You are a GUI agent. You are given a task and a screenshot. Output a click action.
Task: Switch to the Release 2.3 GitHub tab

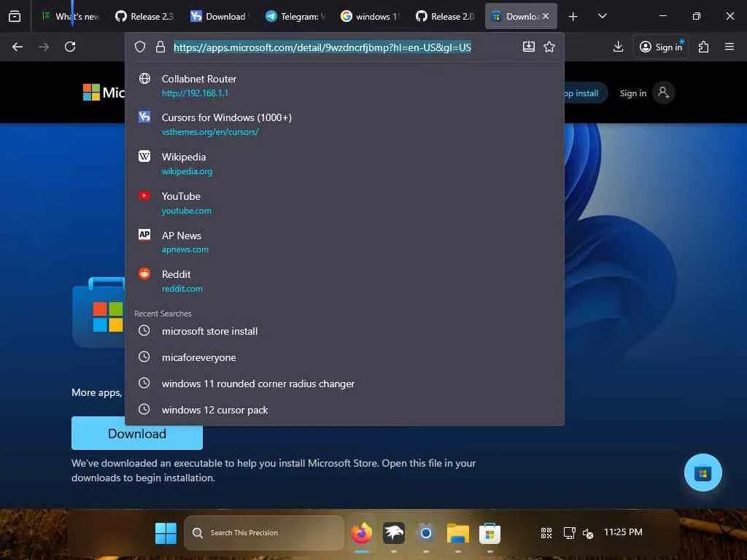(x=144, y=16)
